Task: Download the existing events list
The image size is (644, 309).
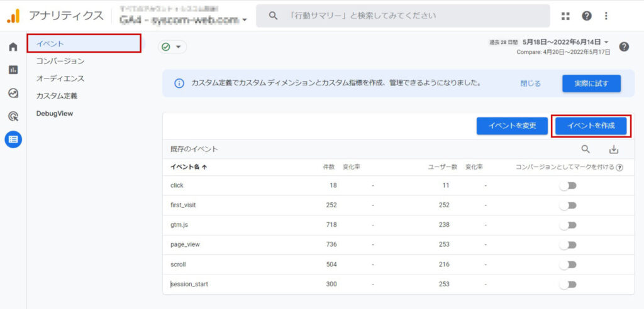Action: click(614, 149)
